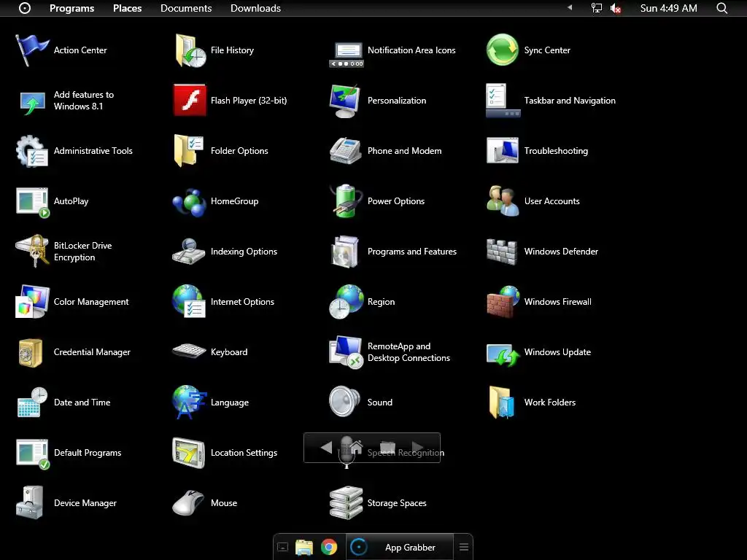
Task: Launch Chrome from the dock
Action: pyautogui.click(x=329, y=547)
